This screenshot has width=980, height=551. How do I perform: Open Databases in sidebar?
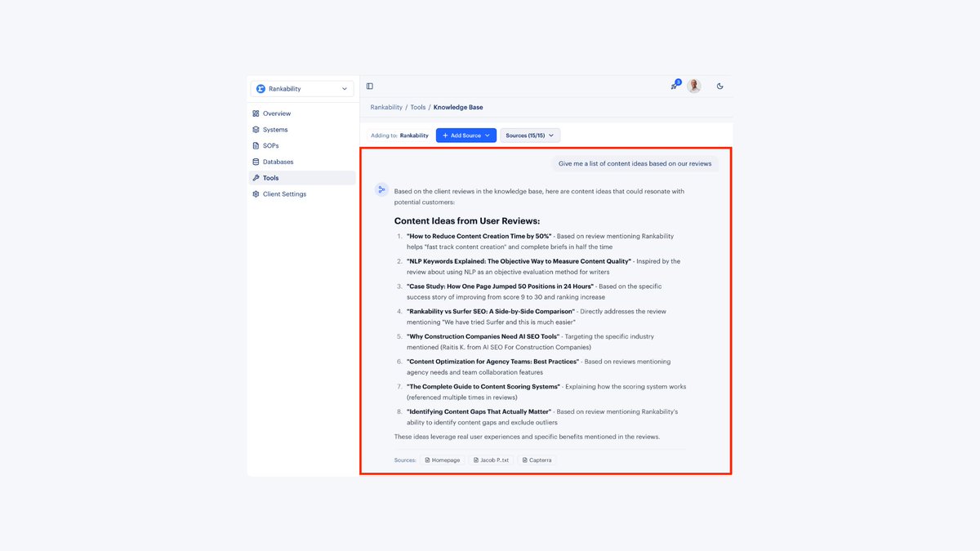click(302, 162)
